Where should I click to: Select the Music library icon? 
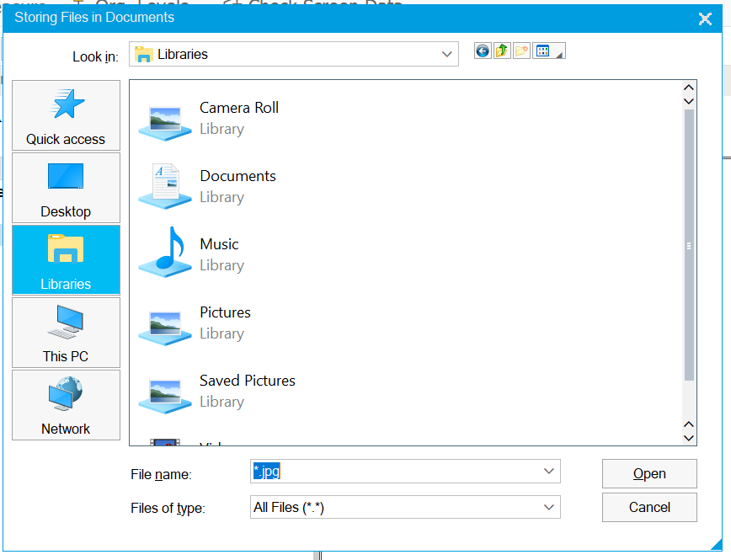pos(165,253)
